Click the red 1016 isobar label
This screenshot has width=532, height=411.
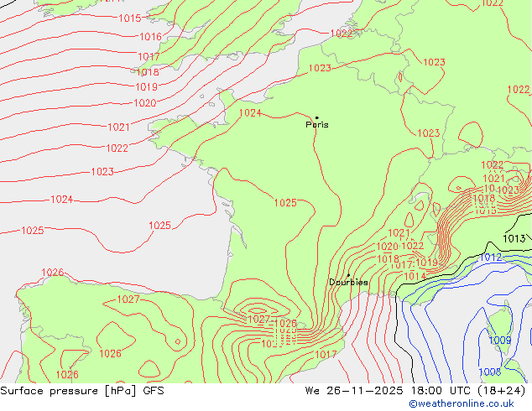[151, 37]
